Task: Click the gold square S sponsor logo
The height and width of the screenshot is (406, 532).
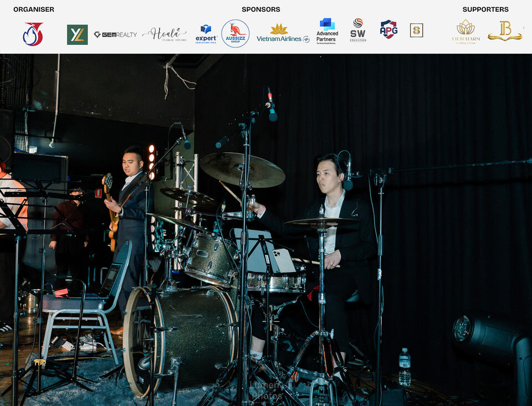Action: (416, 30)
